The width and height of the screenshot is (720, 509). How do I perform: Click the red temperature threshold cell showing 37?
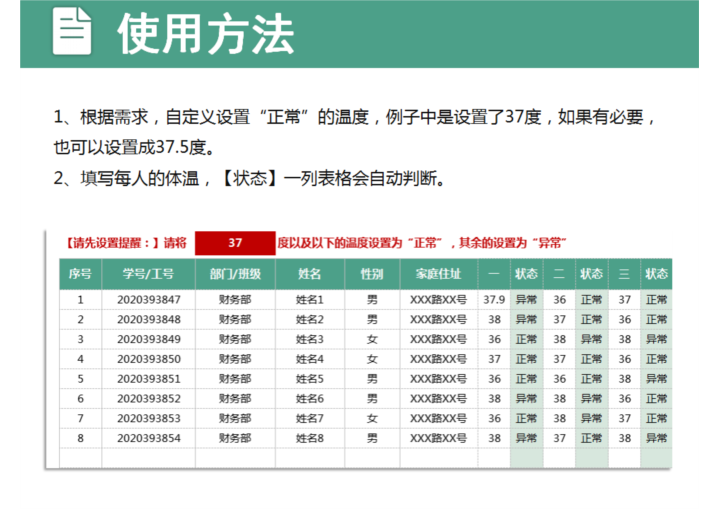pos(235,243)
